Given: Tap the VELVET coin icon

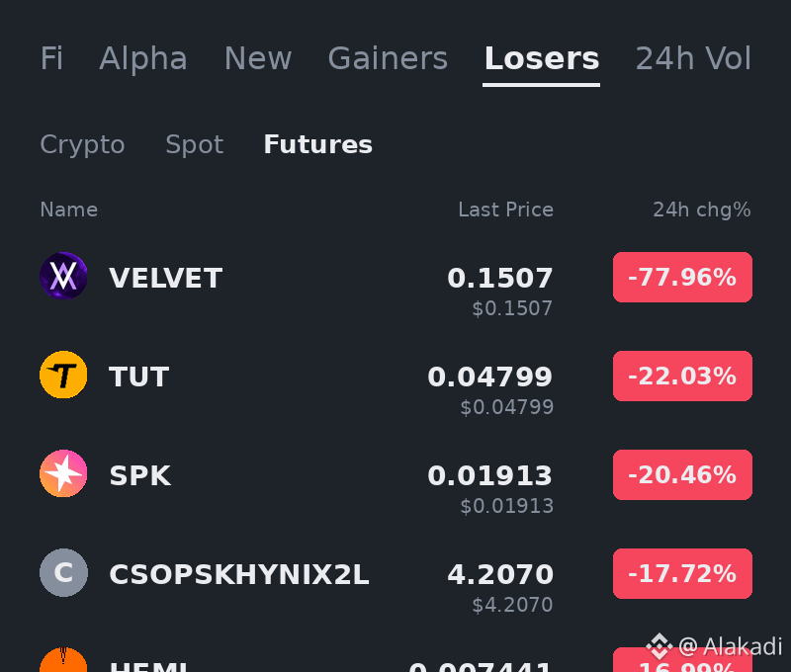Looking at the screenshot, I should pos(63,276).
